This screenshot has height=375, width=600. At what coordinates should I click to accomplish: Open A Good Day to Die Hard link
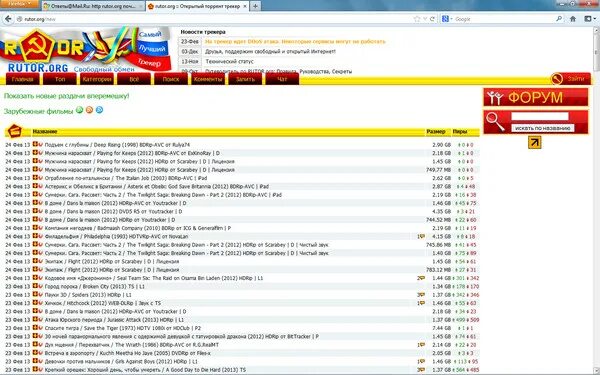pyautogui.click(x=145, y=370)
